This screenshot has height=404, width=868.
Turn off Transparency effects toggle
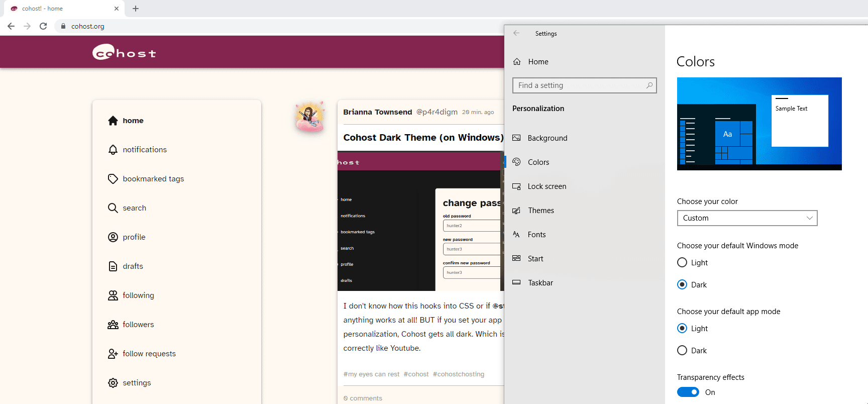click(688, 392)
